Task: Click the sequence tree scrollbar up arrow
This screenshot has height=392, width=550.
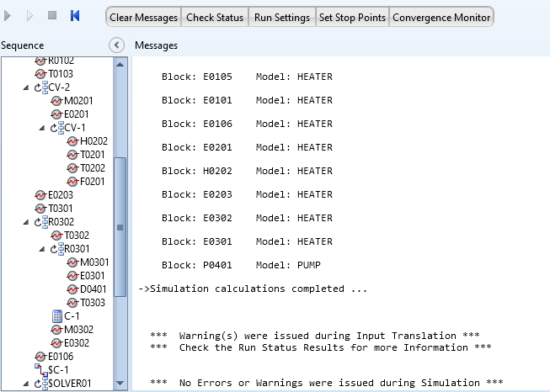Action: point(120,65)
